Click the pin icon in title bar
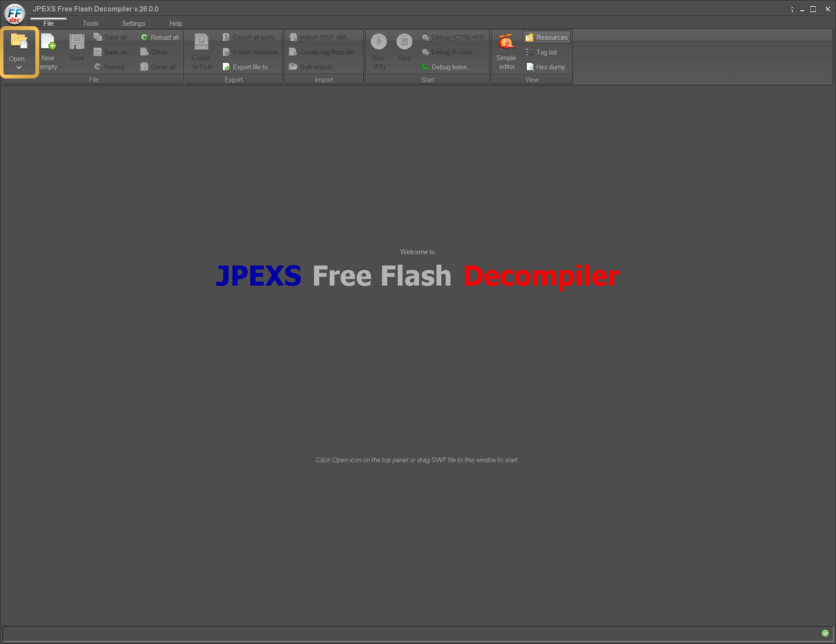This screenshot has height=644, width=836. [x=792, y=9]
